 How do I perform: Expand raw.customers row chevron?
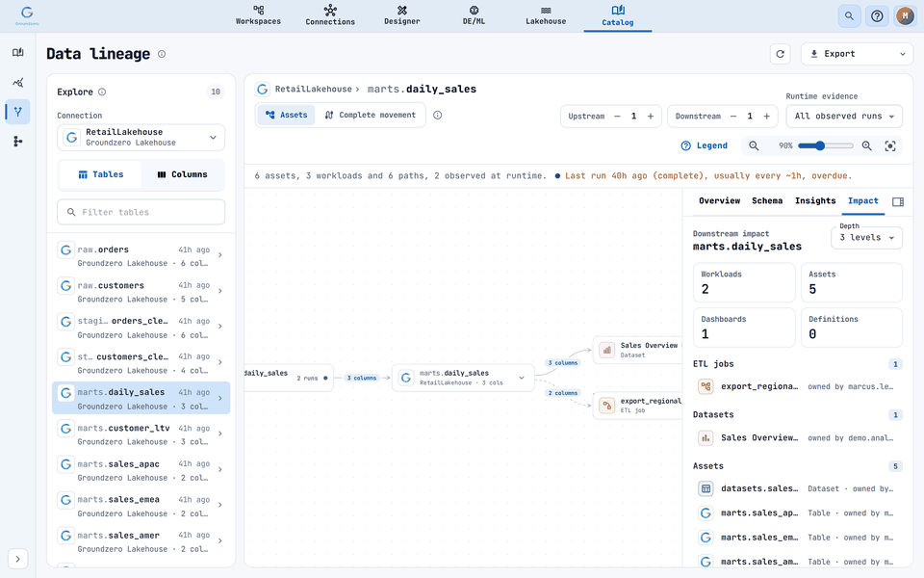point(220,291)
